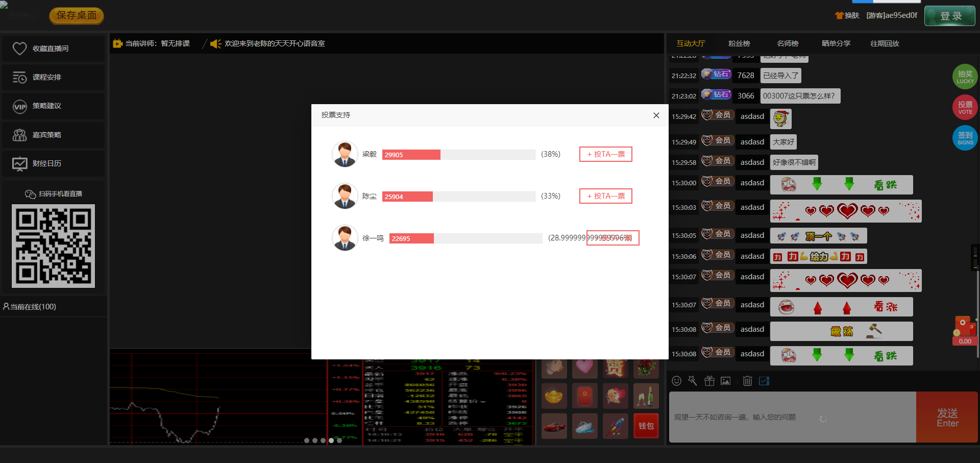Open the 财经日历 financial calendar
Image resolution: width=980 pixels, height=463 pixels.
[x=53, y=163]
